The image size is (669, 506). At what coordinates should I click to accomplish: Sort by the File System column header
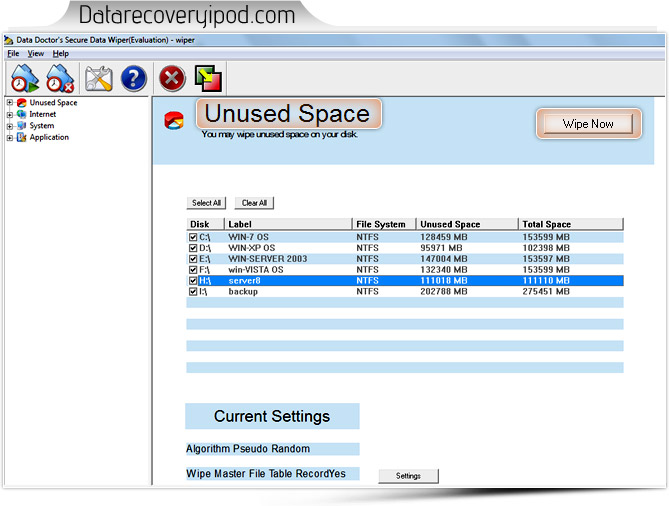[x=384, y=224]
